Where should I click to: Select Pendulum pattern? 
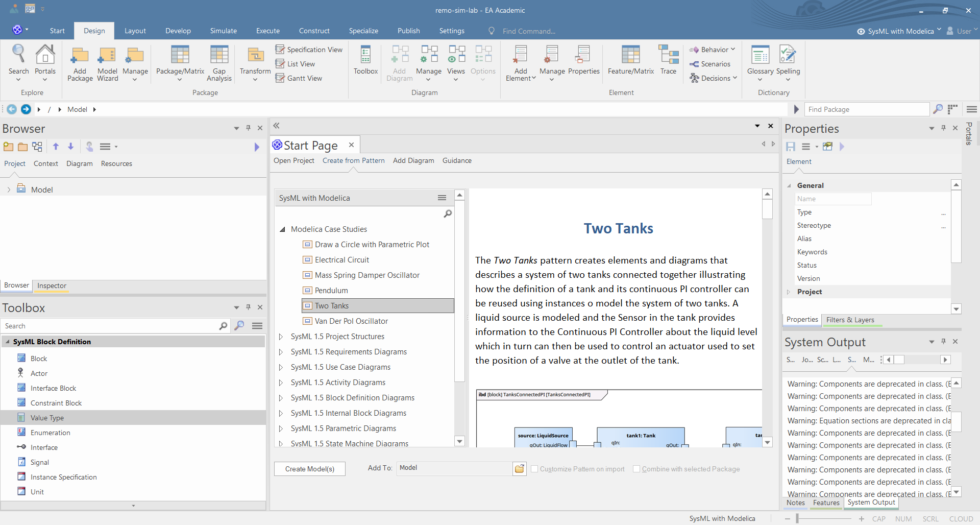point(331,291)
